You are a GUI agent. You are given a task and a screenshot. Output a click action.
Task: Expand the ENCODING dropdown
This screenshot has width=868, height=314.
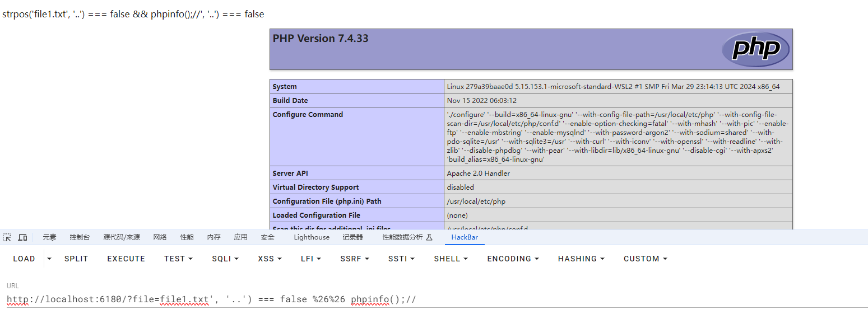click(513, 259)
